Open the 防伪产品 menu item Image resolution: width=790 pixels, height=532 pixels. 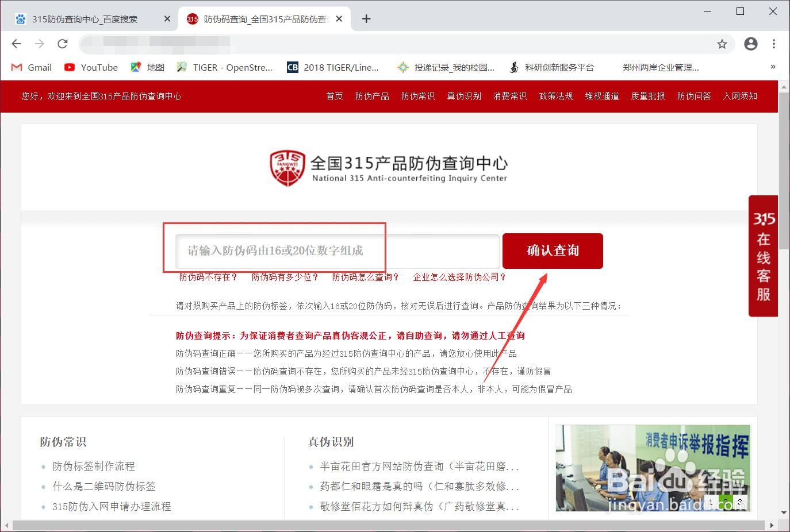coord(372,96)
